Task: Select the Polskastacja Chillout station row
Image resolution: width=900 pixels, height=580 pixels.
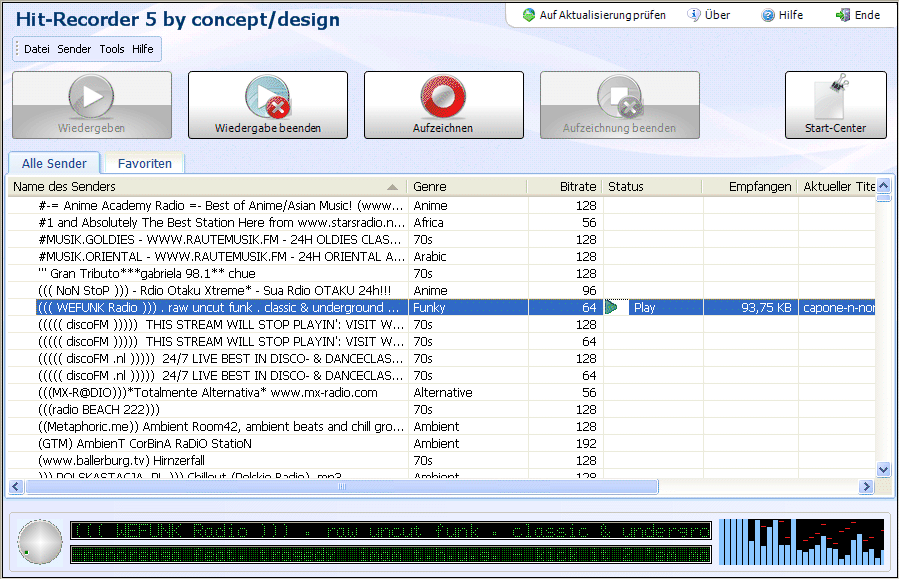Action: [220, 476]
